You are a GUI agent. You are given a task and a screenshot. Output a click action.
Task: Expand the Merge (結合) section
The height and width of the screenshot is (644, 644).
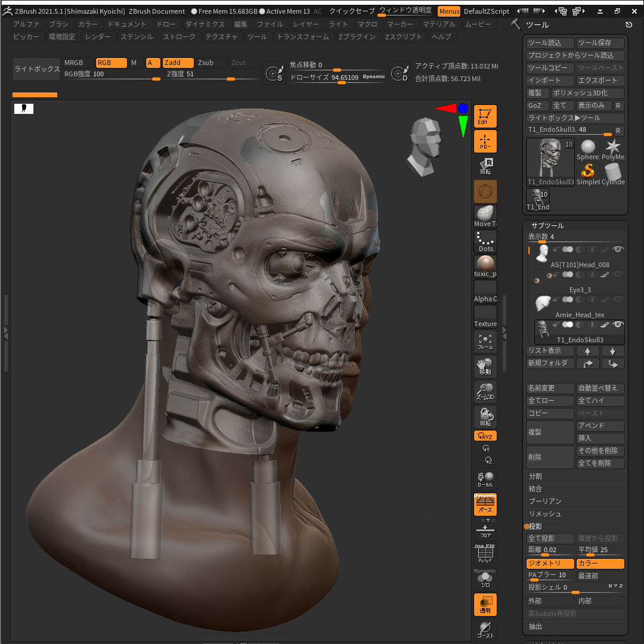pyautogui.click(x=535, y=489)
